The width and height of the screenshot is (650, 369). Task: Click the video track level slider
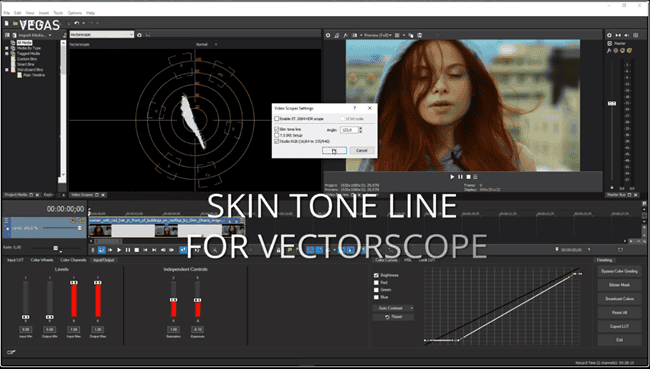coord(62,228)
